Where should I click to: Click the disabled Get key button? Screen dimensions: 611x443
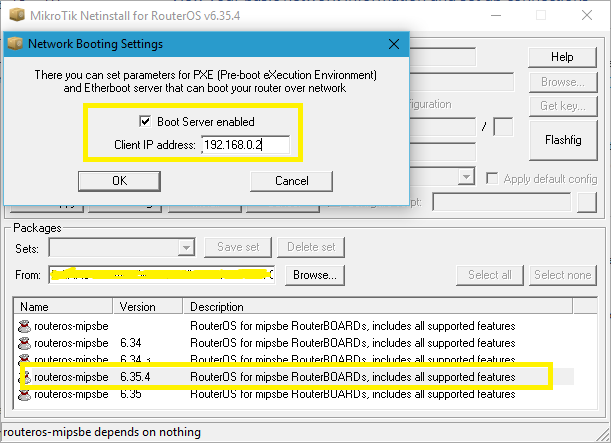563,106
